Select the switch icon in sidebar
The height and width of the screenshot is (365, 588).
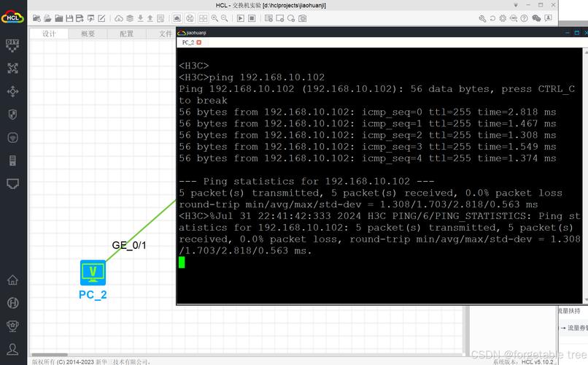click(x=12, y=91)
